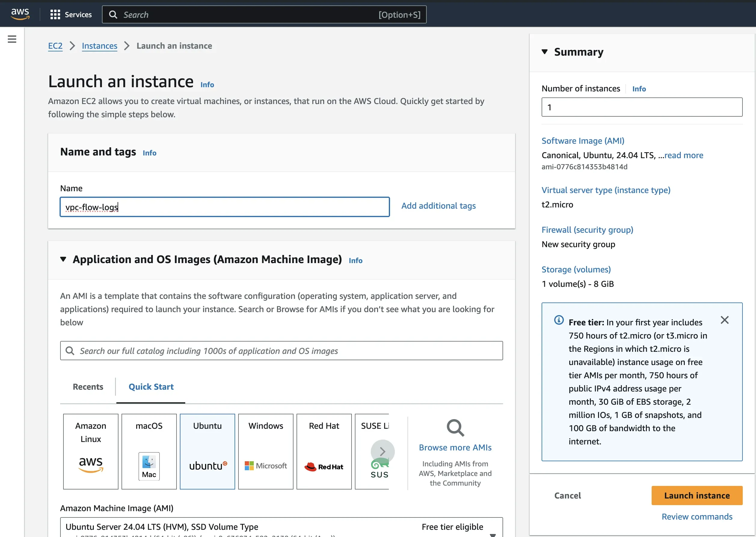
Task: Select the Windows AMI tile
Action: [x=266, y=451]
